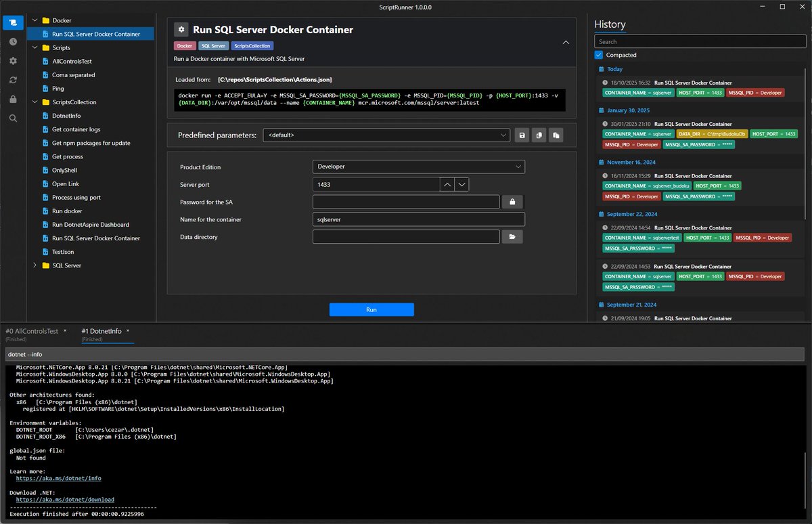Click the file icon beside TestJson
The image size is (812, 524).
45,252
